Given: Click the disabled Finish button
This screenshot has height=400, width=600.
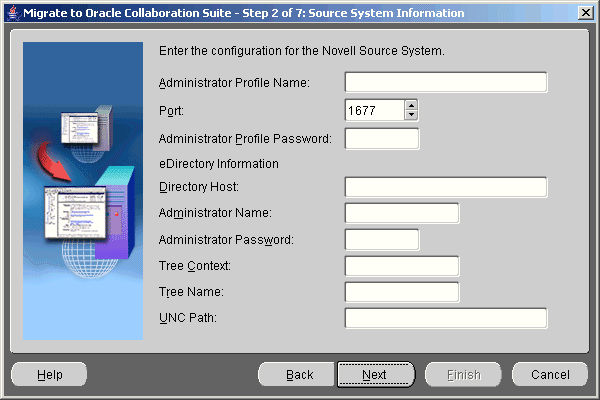Looking at the screenshot, I should (463, 374).
